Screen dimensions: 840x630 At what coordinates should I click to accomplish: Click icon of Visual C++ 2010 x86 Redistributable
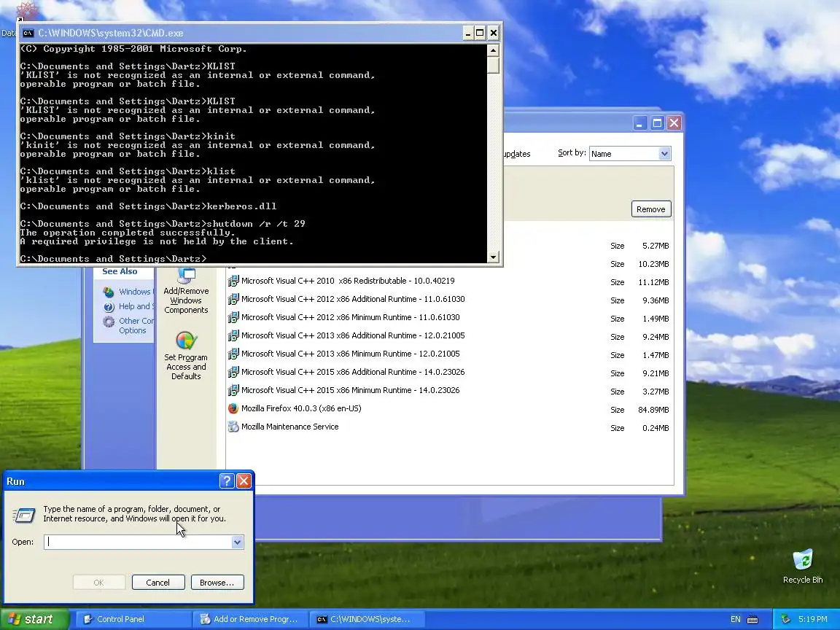pyautogui.click(x=233, y=281)
